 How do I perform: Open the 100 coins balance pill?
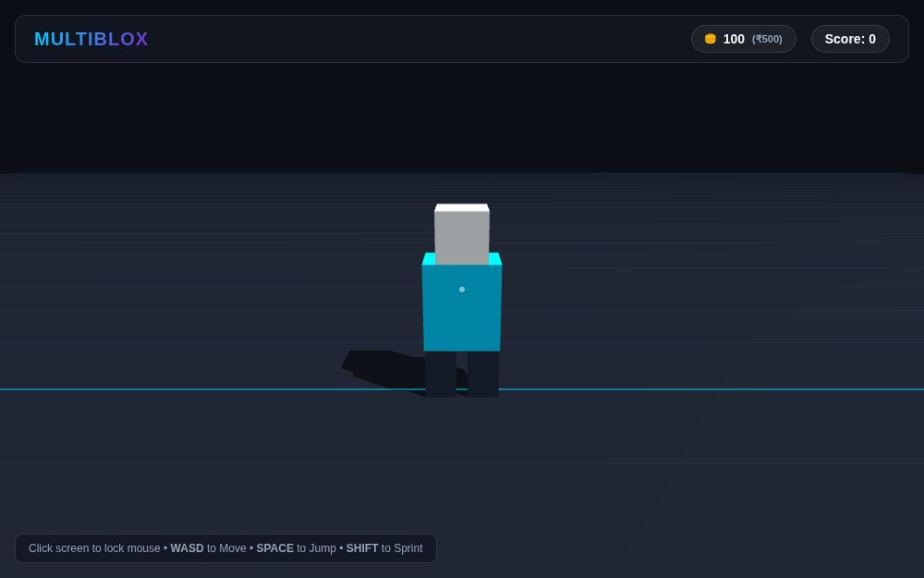pos(744,39)
